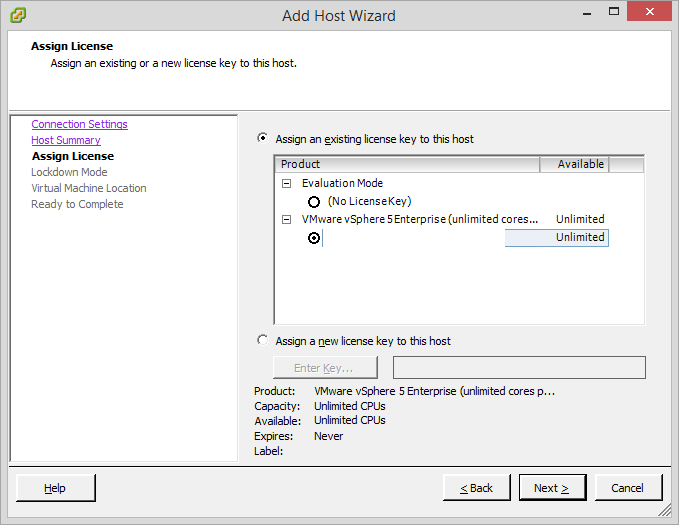Select 'Assign an existing license key' option

click(263, 139)
